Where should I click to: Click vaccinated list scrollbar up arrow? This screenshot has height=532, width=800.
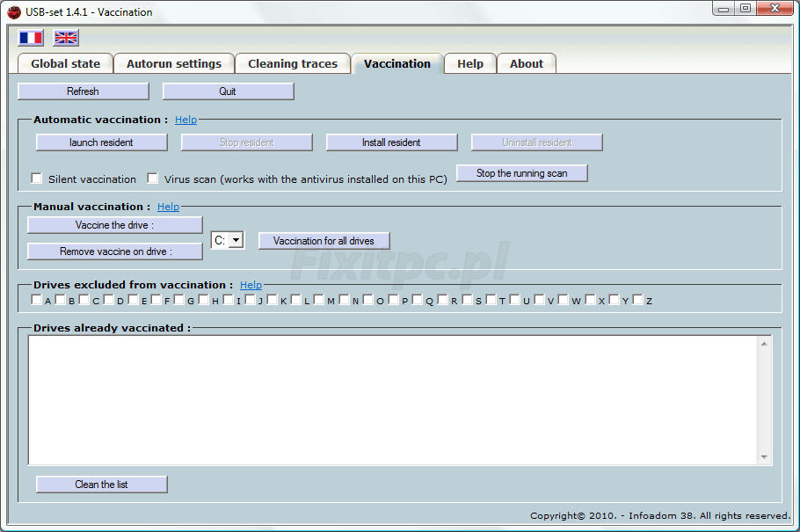(764, 344)
